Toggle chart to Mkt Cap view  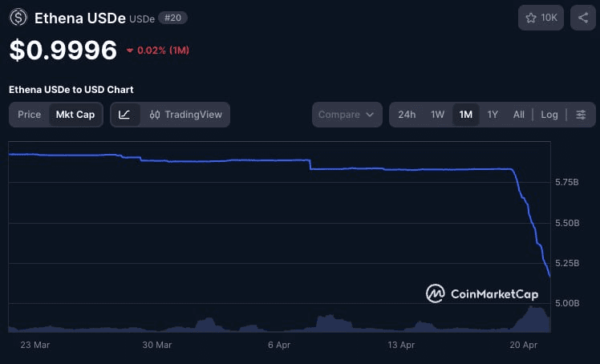click(x=75, y=115)
